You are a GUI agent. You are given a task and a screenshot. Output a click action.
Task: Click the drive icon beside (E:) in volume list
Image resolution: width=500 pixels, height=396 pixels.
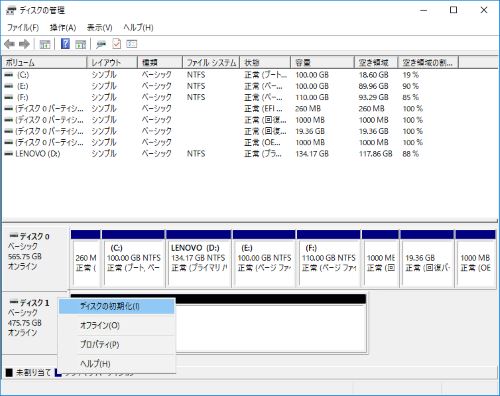9,86
